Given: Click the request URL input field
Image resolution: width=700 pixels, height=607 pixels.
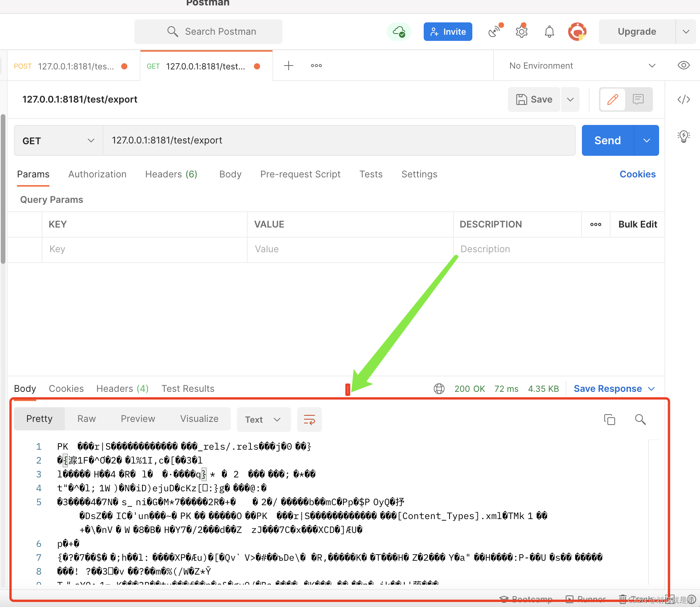Looking at the screenshot, I should pos(339,140).
